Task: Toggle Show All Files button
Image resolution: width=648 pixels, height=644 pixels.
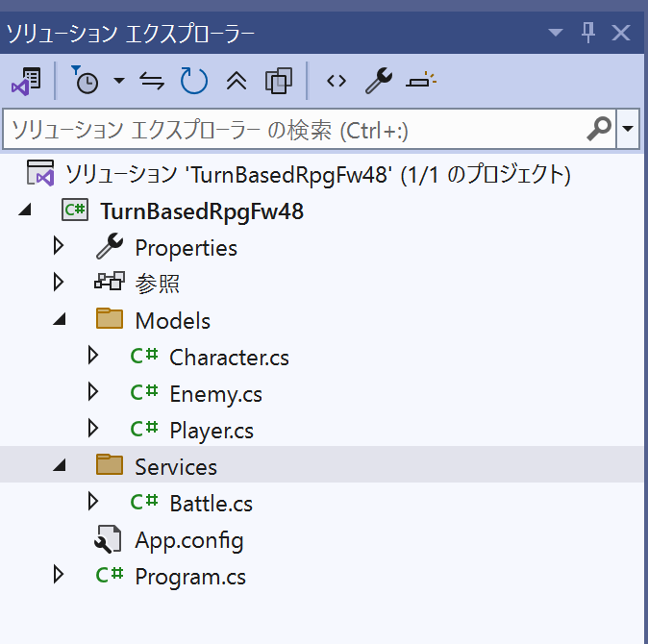Action: (279, 81)
